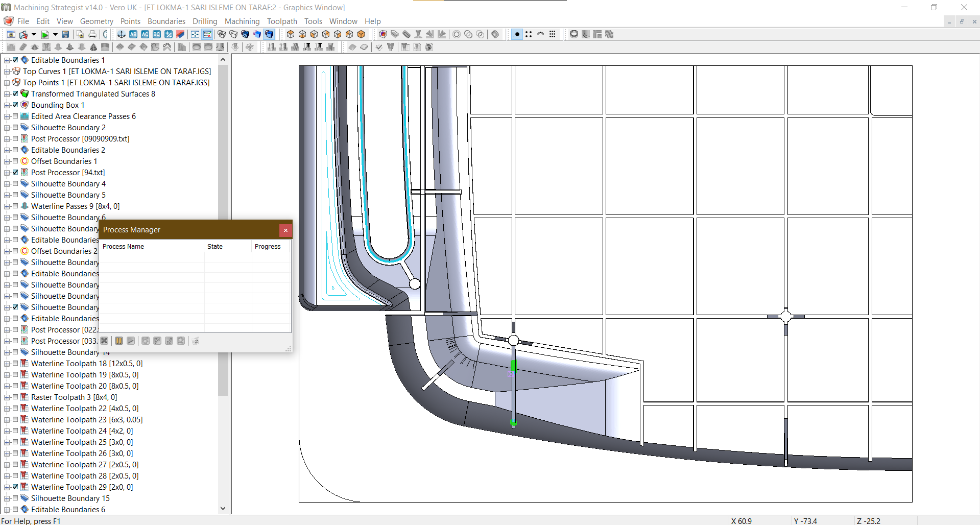The image size is (980, 525).
Task: Click the resume arrow icon in Process Manager
Action: tap(131, 341)
